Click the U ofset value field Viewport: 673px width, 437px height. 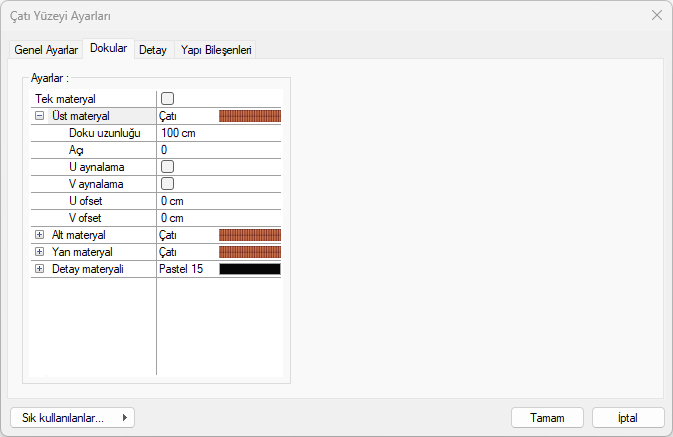coord(218,201)
